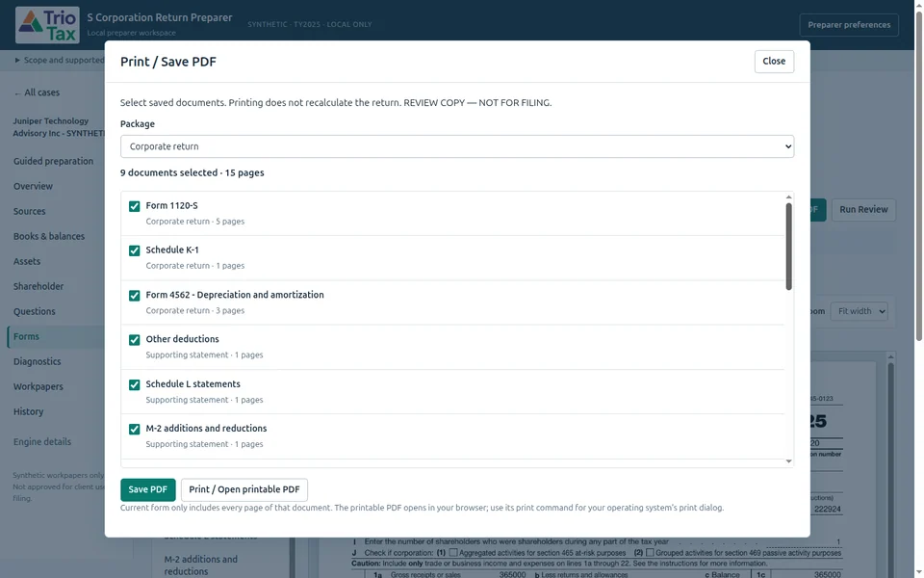
Task: Click the document list scrollbar thumb
Action: click(x=788, y=247)
